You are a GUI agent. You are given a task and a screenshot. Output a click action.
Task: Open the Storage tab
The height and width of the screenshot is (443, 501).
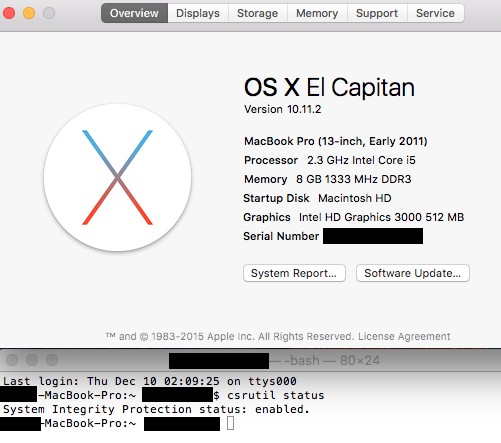click(257, 13)
